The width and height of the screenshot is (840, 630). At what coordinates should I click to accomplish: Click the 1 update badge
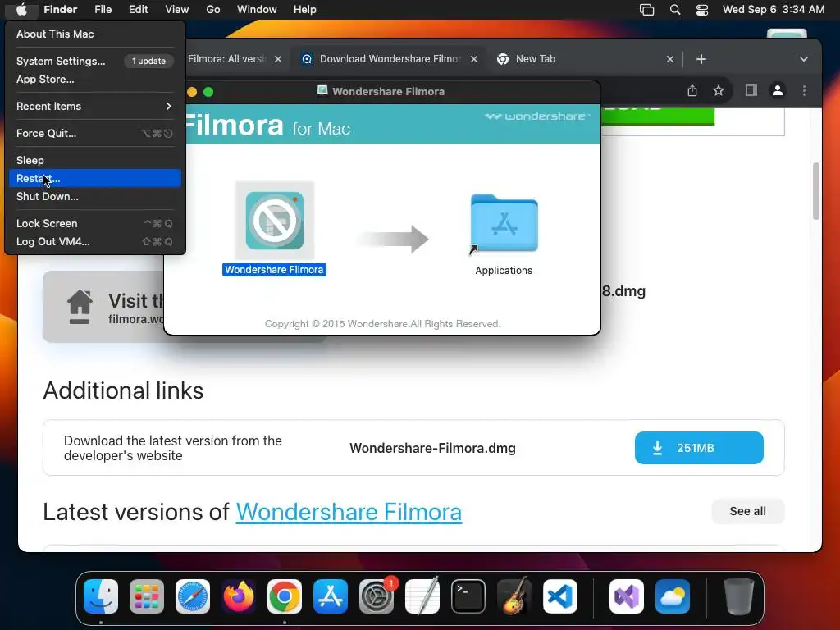pos(149,61)
